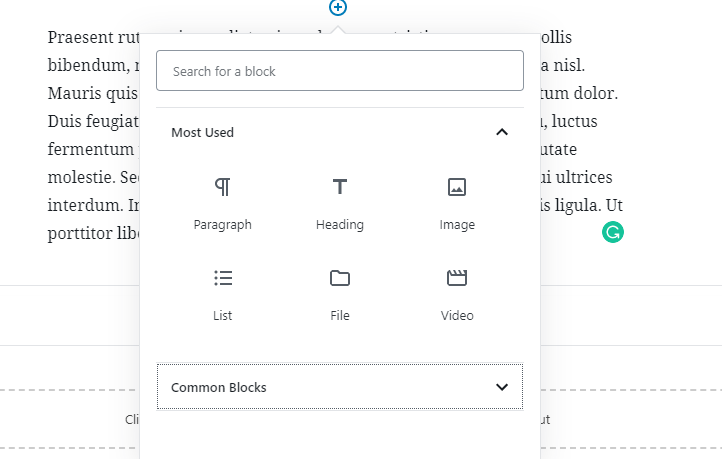Click the add block plus icon
Image resolution: width=722 pixels, height=459 pixels.
point(338,7)
